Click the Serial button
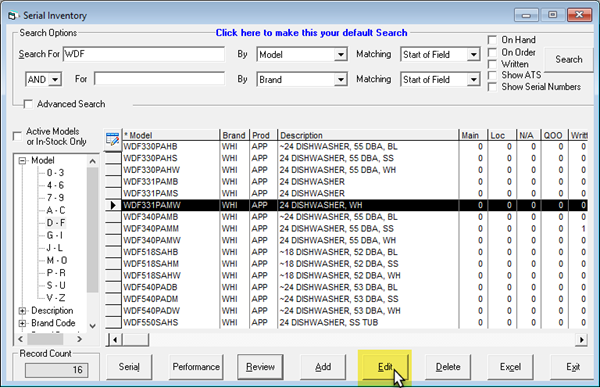The height and width of the screenshot is (388, 600). [x=129, y=367]
